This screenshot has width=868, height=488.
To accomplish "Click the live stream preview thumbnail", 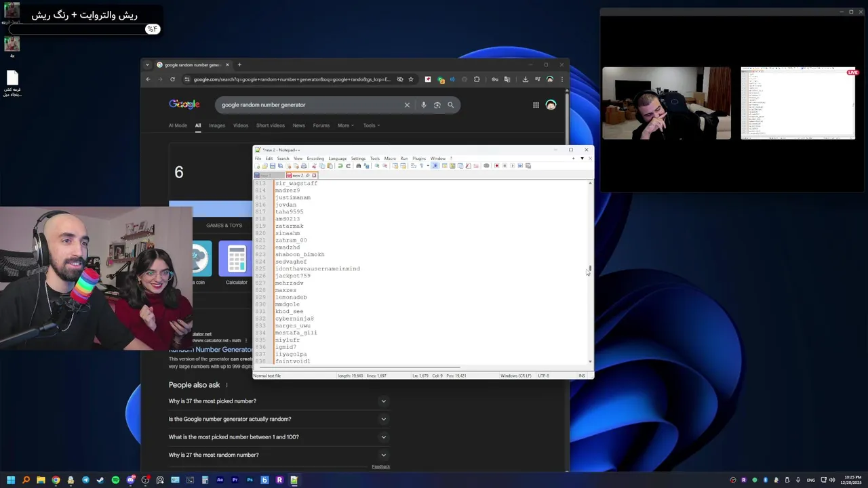I will coord(798,103).
